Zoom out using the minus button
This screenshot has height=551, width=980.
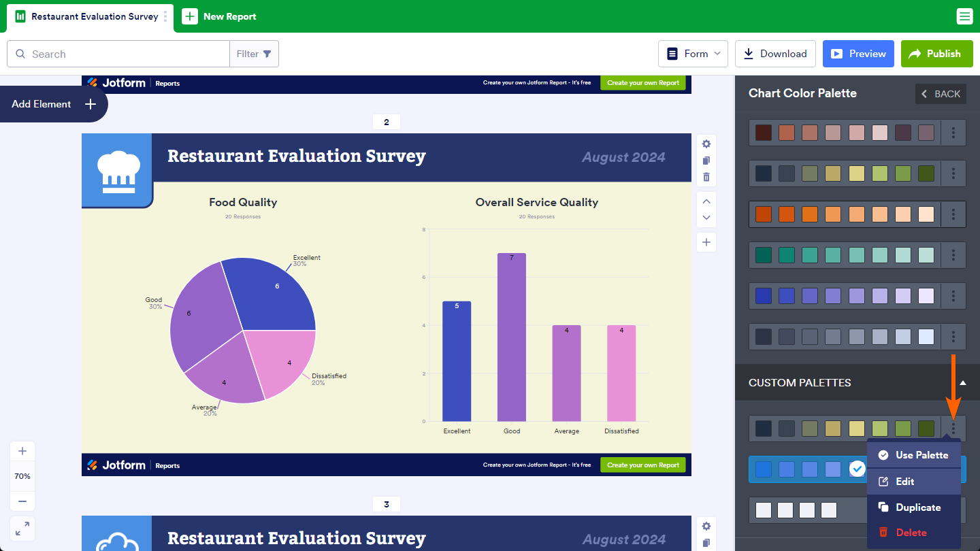(22, 501)
